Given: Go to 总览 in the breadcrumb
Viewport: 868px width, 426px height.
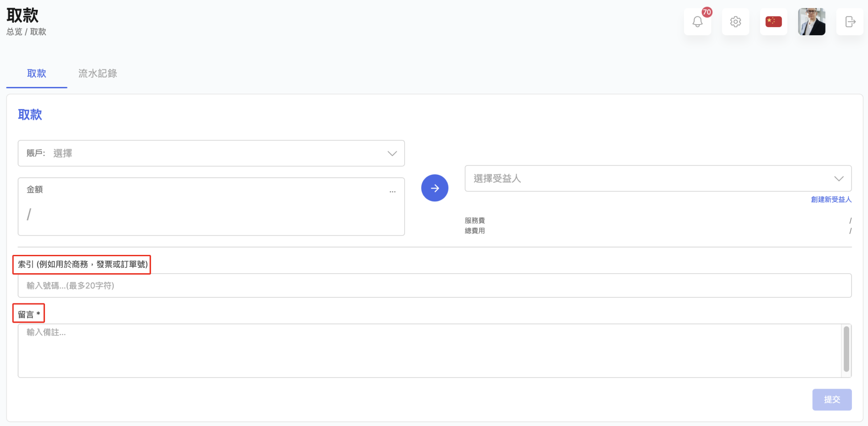Looking at the screenshot, I should point(14,32).
